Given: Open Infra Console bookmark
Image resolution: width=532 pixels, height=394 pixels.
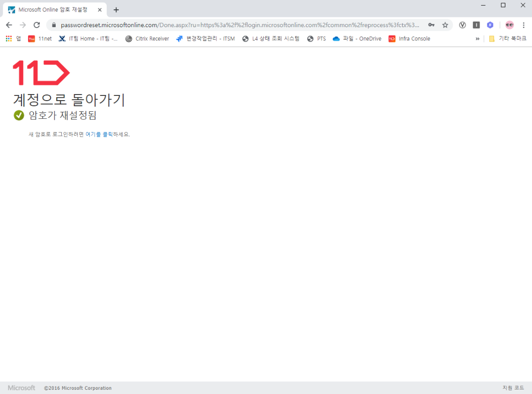Looking at the screenshot, I should 409,39.
